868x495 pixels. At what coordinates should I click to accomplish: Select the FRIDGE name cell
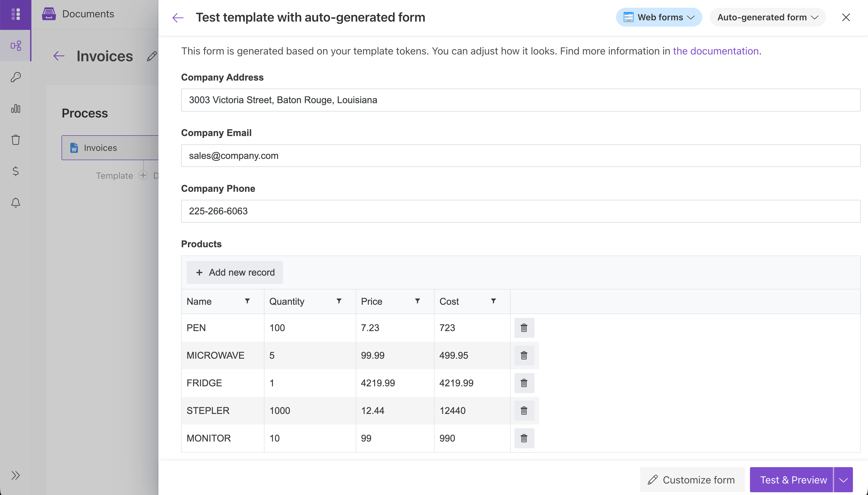[x=223, y=383]
